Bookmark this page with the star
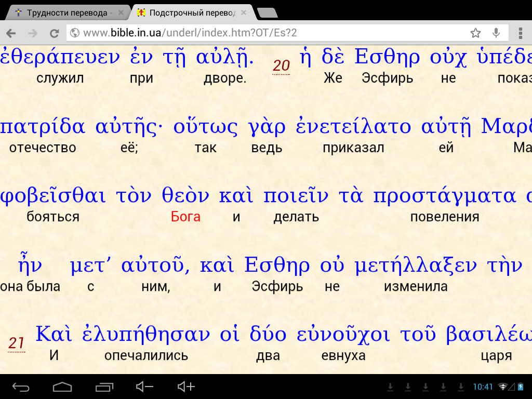532x399 pixels. [475, 33]
